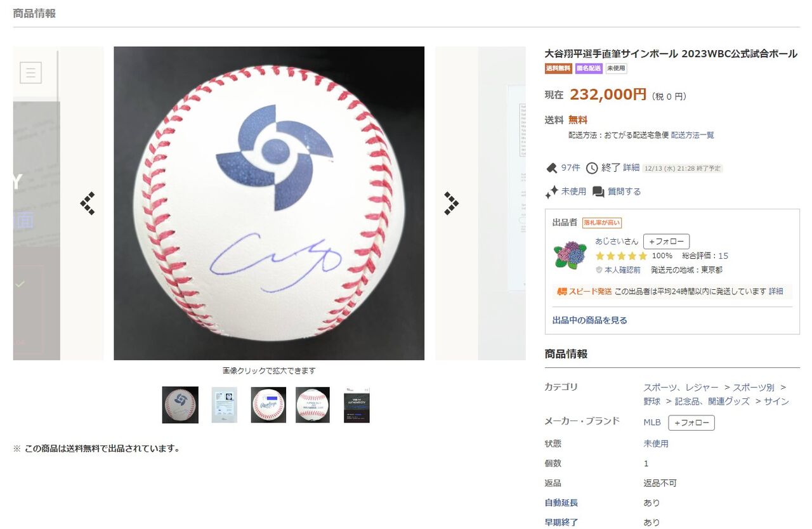Click the あじさいさん seller name
Viewport: 812px width, 529px height.
tap(617, 241)
